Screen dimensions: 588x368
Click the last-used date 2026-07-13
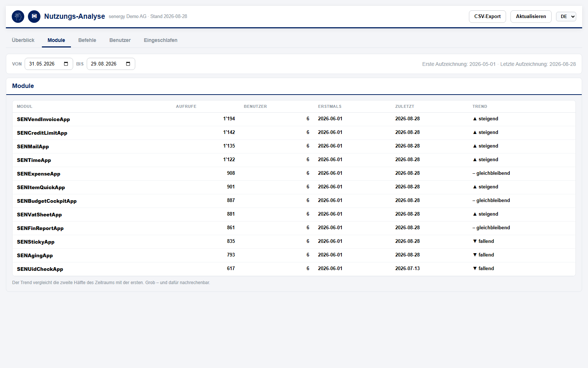[x=408, y=269]
